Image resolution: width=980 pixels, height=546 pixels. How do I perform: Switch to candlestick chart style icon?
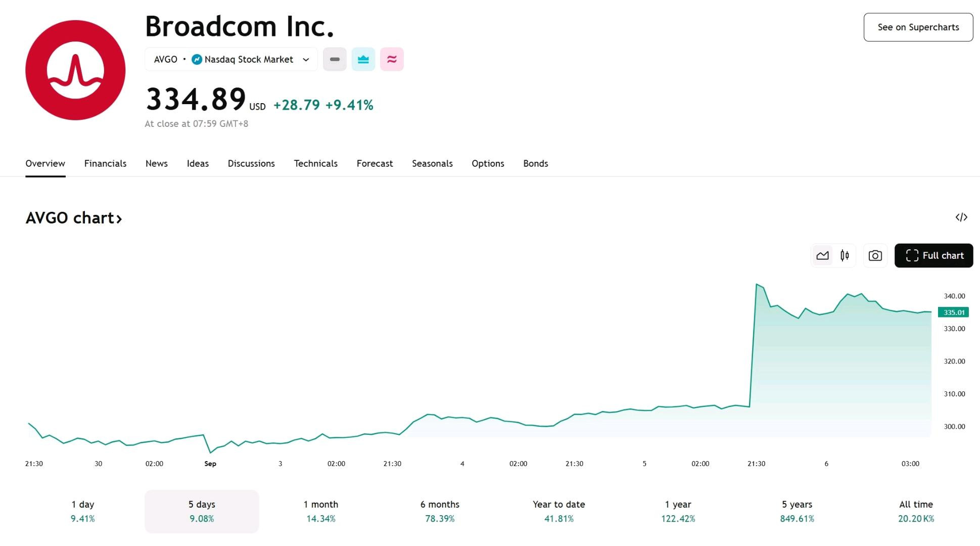tap(845, 256)
